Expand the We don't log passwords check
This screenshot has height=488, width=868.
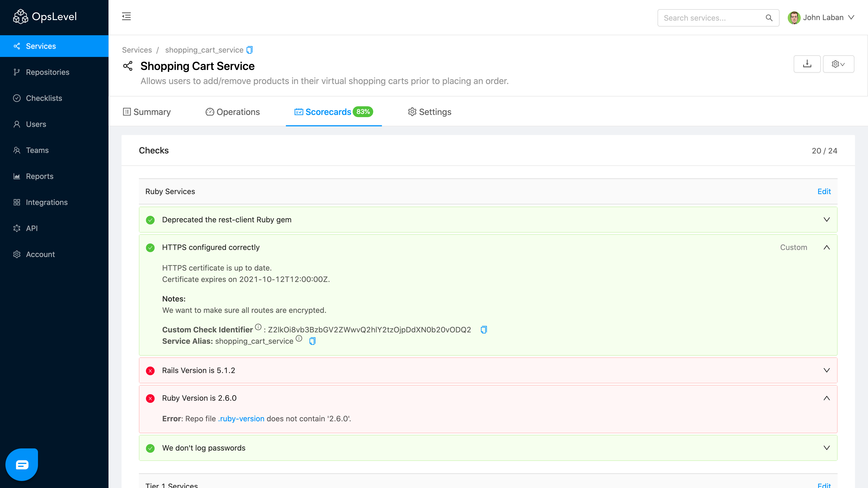(x=826, y=448)
